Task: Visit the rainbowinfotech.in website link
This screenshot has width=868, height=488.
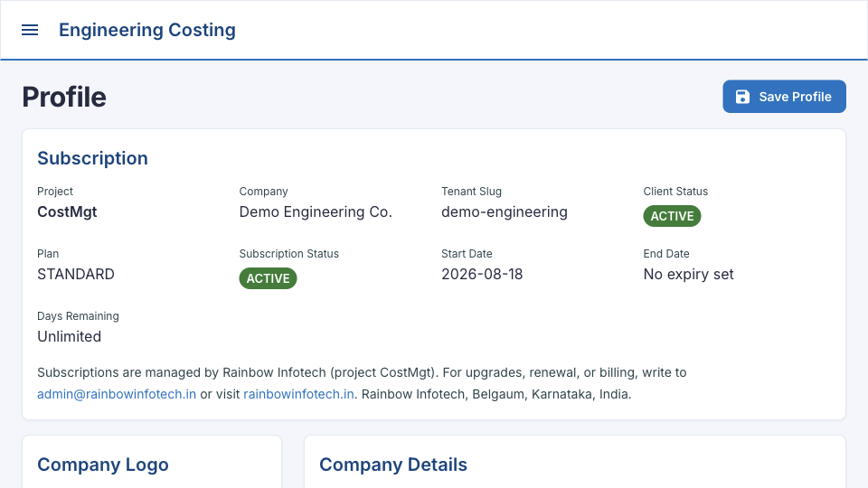Action: [299, 394]
